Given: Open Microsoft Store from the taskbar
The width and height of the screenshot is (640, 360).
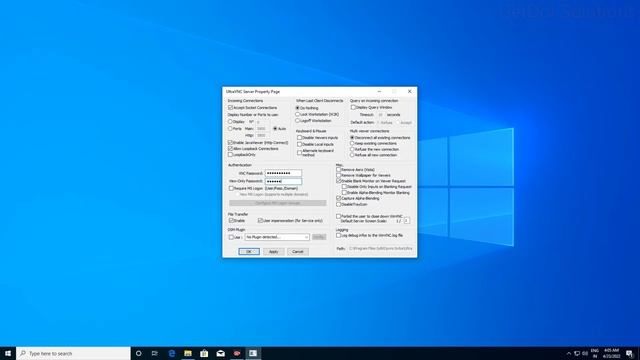Looking at the screenshot, I should click(204, 353).
